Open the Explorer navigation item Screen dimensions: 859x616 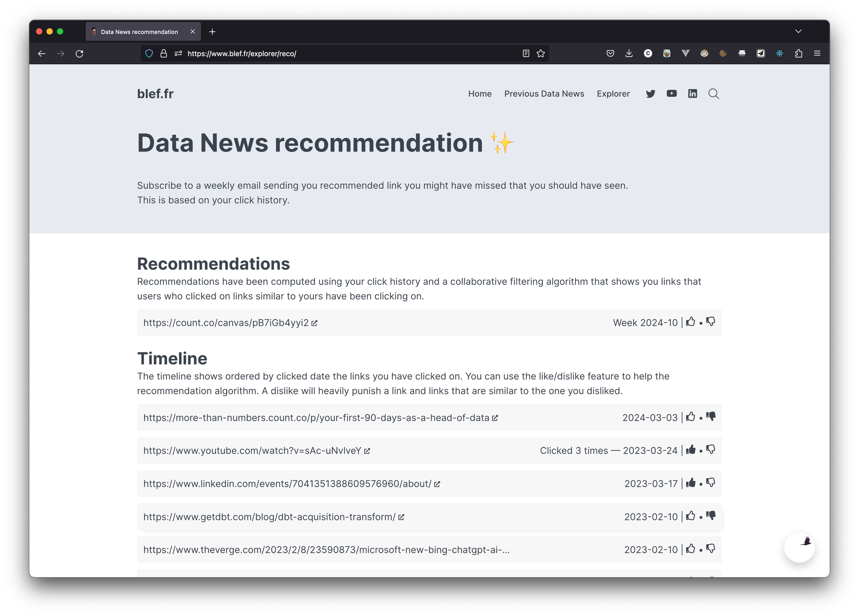pyautogui.click(x=613, y=94)
